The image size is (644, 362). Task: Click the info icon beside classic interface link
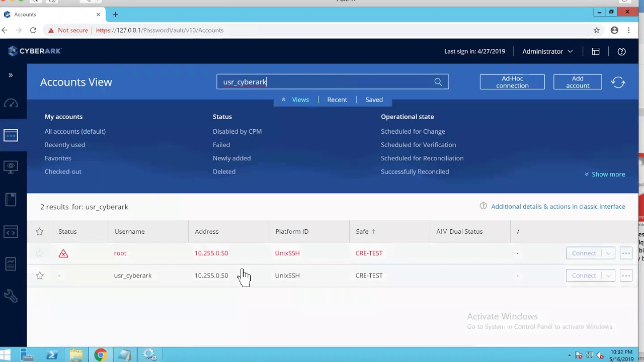pos(483,206)
